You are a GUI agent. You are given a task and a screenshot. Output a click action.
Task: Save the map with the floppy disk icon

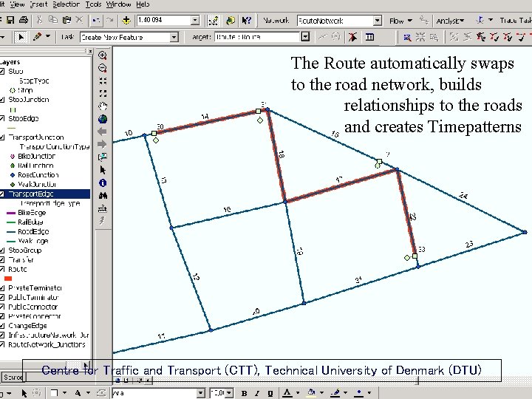point(10,21)
